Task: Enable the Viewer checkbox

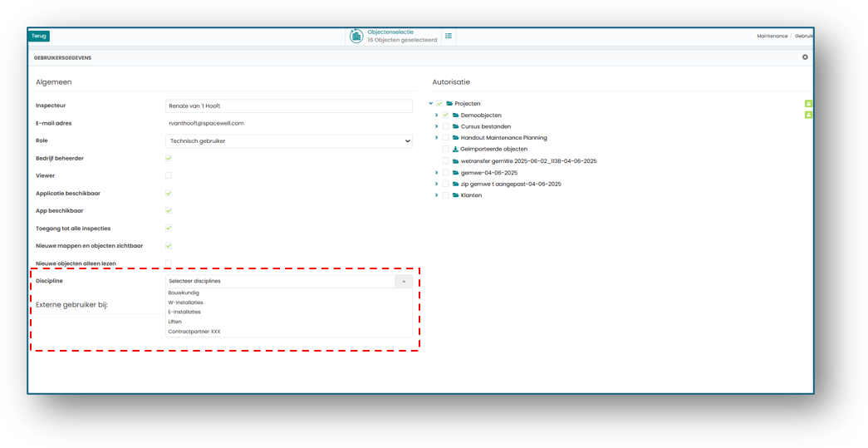Action: [169, 175]
